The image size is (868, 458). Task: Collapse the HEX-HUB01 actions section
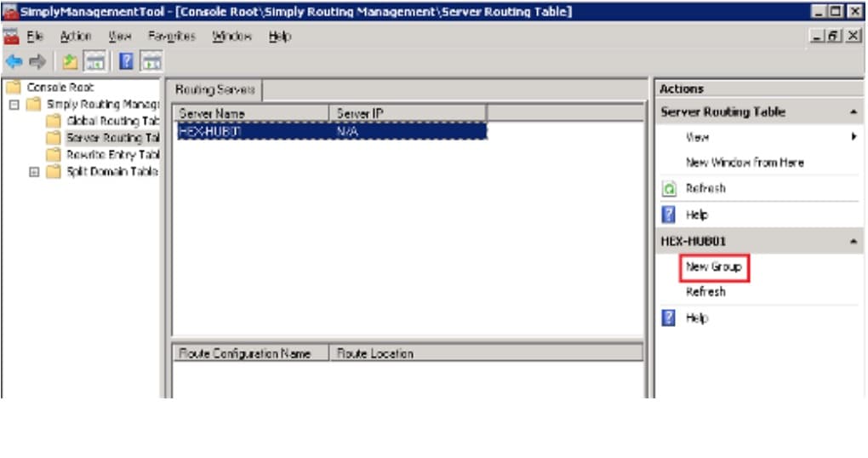(x=853, y=242)
